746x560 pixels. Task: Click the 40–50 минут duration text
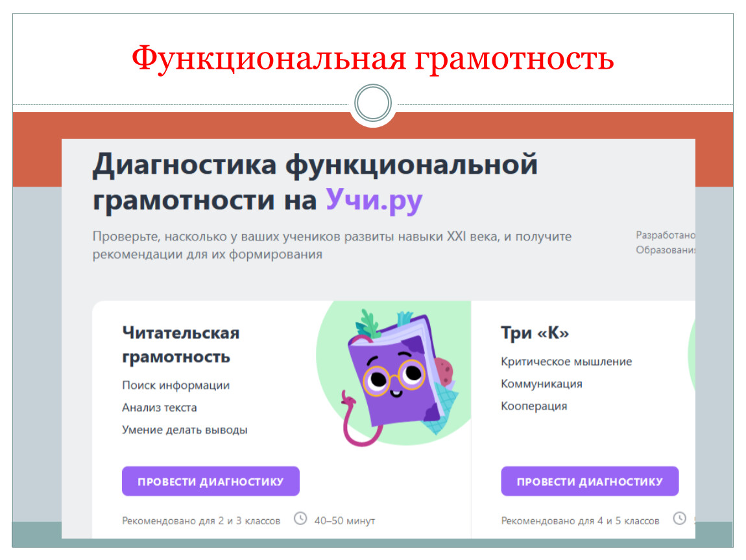344,520
